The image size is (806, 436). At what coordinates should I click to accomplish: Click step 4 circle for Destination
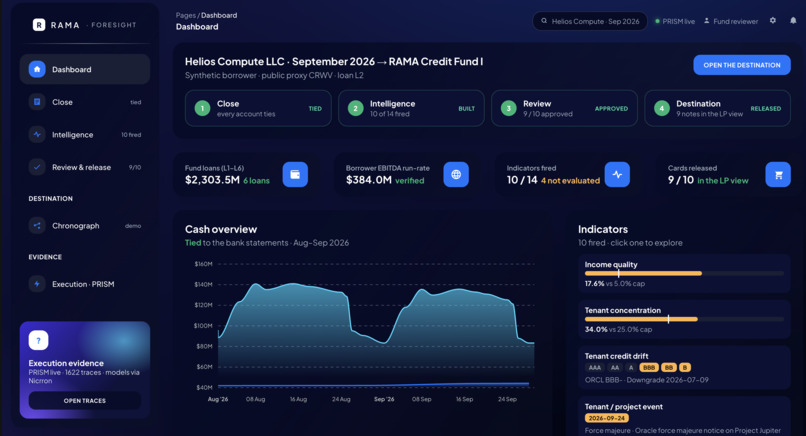662,108
